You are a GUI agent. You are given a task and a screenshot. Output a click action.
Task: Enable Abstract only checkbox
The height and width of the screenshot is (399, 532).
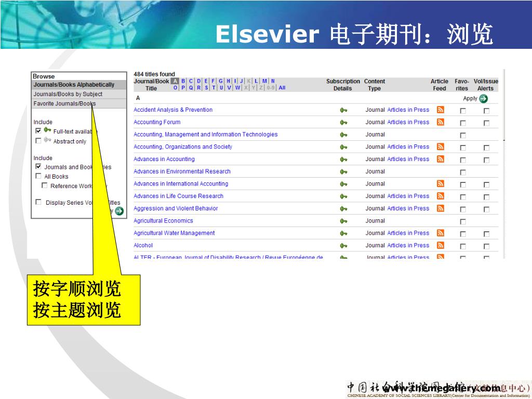point(38,140)
